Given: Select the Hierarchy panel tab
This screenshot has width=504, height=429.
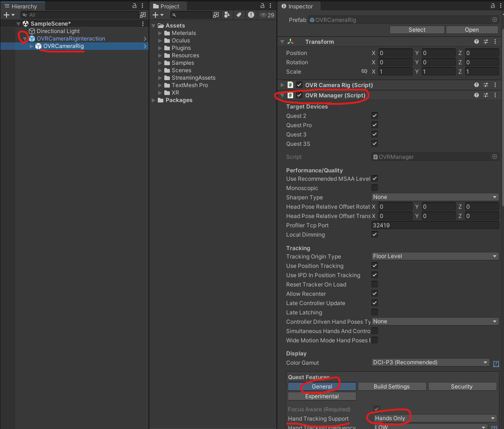Looking at the screenshot, I should [22, 6].
